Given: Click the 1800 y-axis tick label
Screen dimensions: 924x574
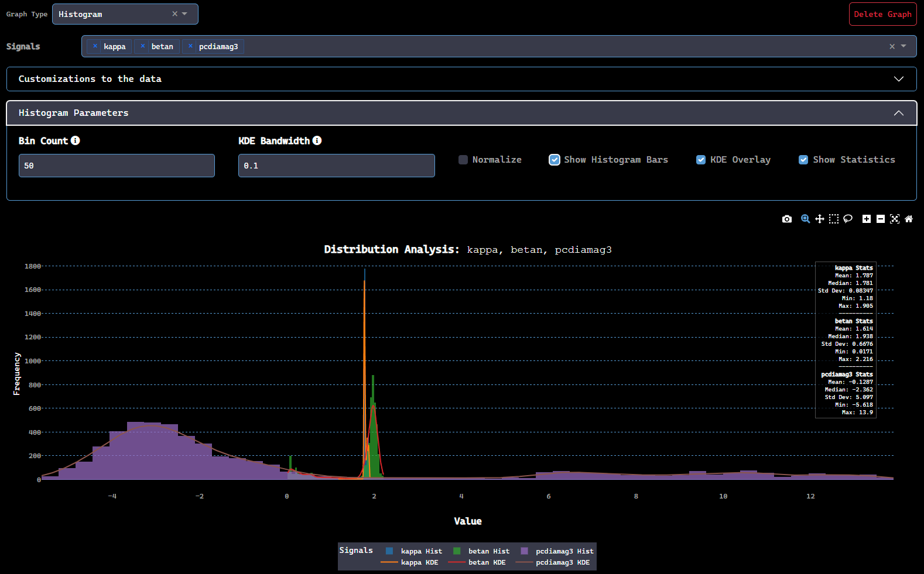Looking at the screenshot, I should pos(33,266).
